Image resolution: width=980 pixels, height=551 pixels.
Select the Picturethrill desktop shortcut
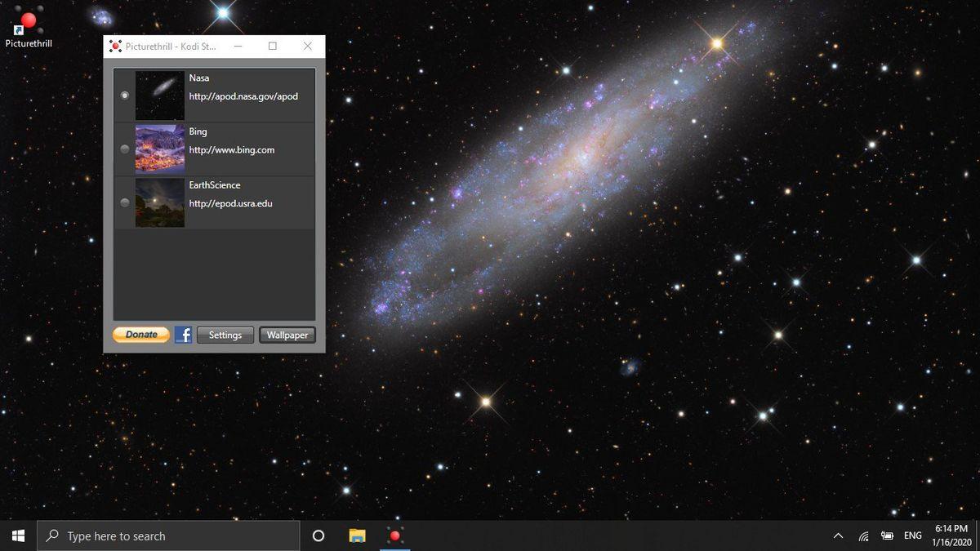29,28
